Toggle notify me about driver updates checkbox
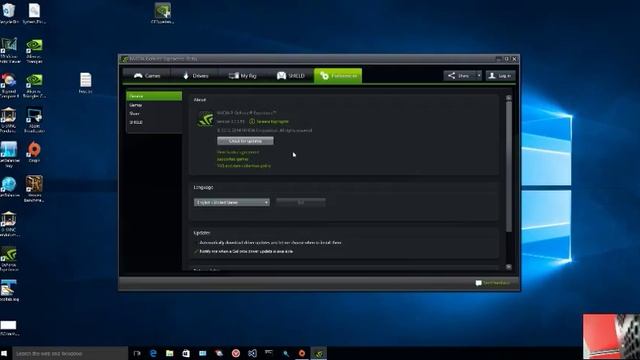The height and width of the screenshot is (360, 640). pyautogui.click(x=196, y=251)
